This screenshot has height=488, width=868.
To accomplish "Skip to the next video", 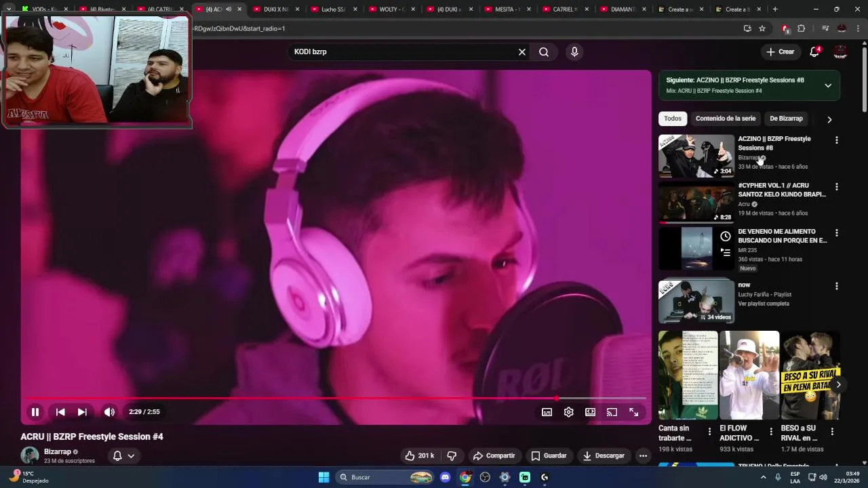I will [82, 412].
